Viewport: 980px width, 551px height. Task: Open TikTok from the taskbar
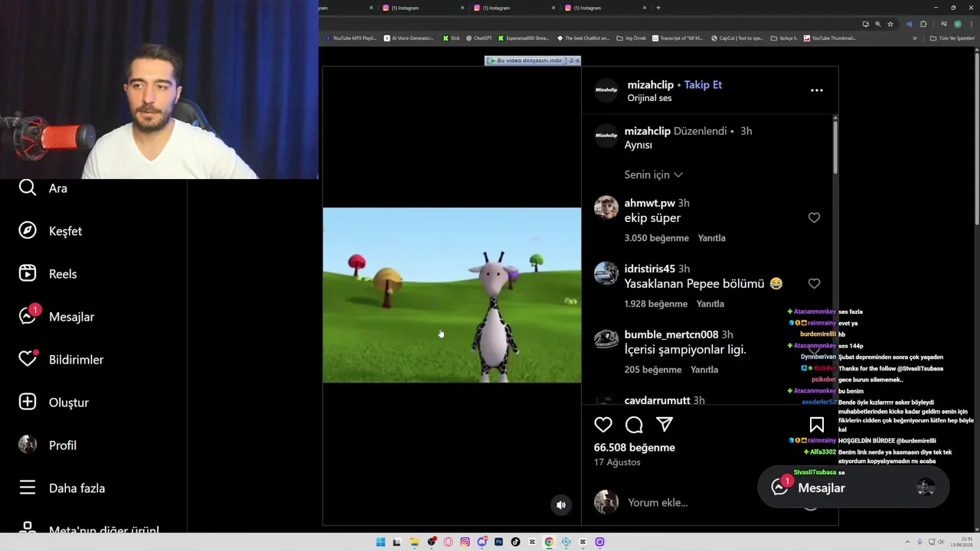coord(515,542)
